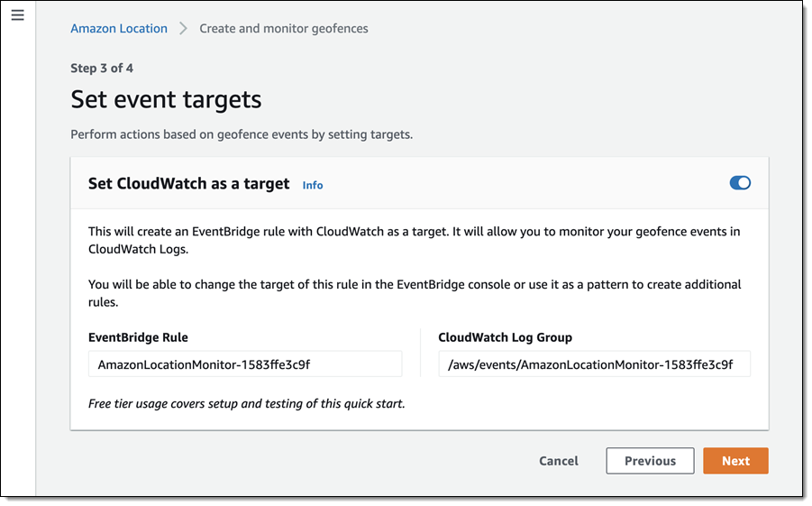The height and width of the screenshot is (506, 812).
Task: Click the paragraph about creating an EventBridge rule
Action: [x=415, y=240]
